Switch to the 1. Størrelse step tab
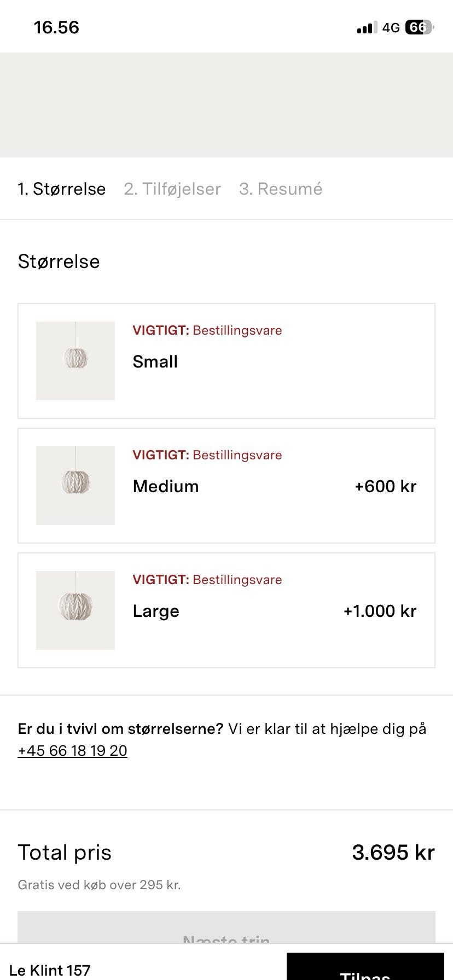The width and height of the screenshot is (453, 980). click(62, 189)
